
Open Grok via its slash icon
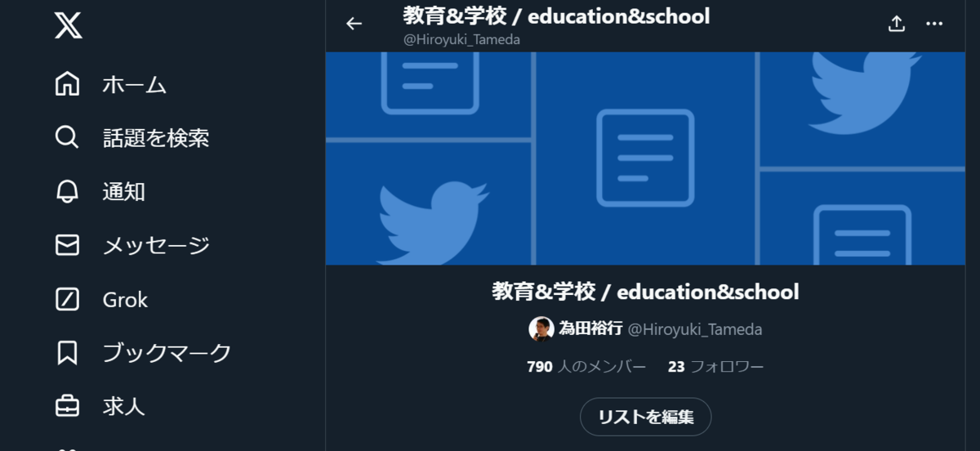(x=67, y=299)
